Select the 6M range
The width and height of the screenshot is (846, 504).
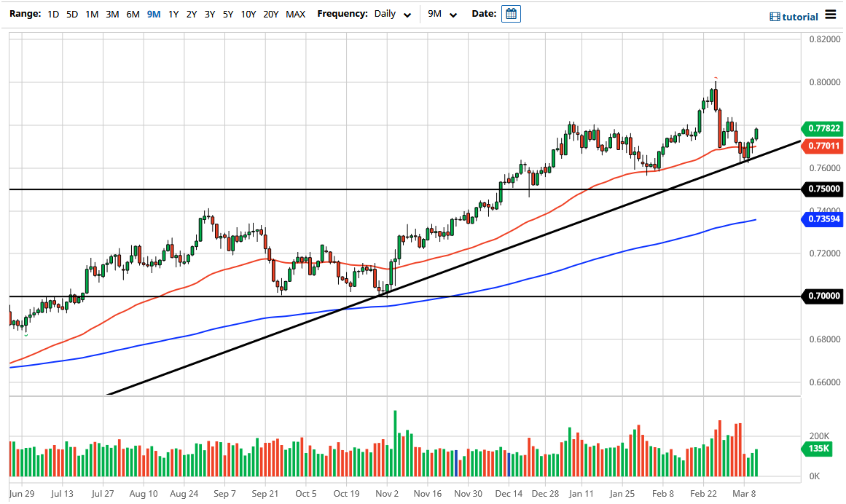133,13
